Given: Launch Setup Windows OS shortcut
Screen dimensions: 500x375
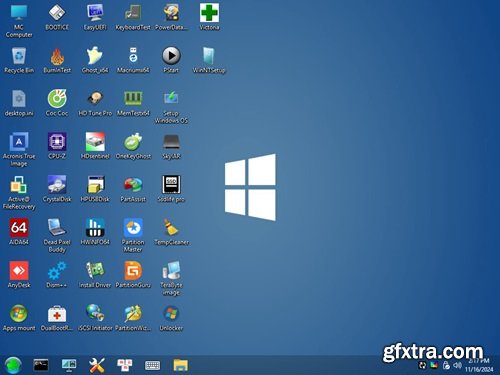Looking at the screenshot, I should click(x=171, y=107).
